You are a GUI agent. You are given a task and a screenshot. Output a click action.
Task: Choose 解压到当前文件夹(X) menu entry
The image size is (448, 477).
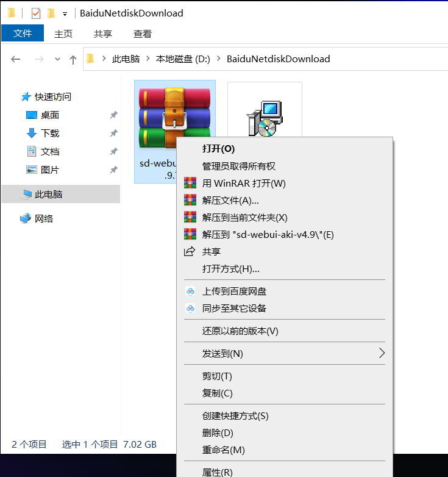(285, 217)
